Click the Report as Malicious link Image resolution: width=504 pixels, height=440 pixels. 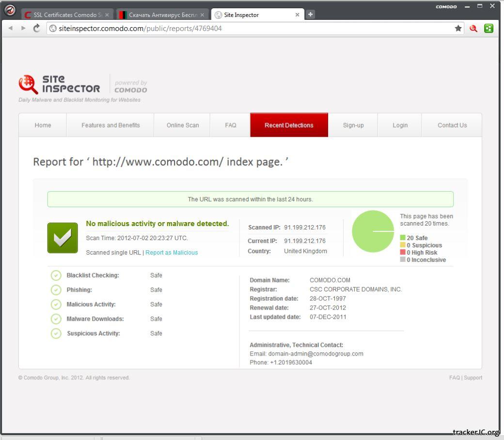(172, 253)
